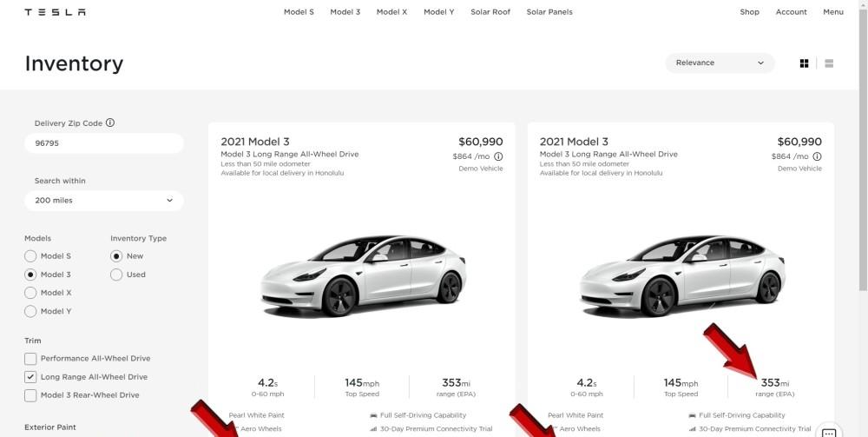Click the Delivery Zip Code field
This screenshot has height=437, width=868.
[x=104, y=142]
